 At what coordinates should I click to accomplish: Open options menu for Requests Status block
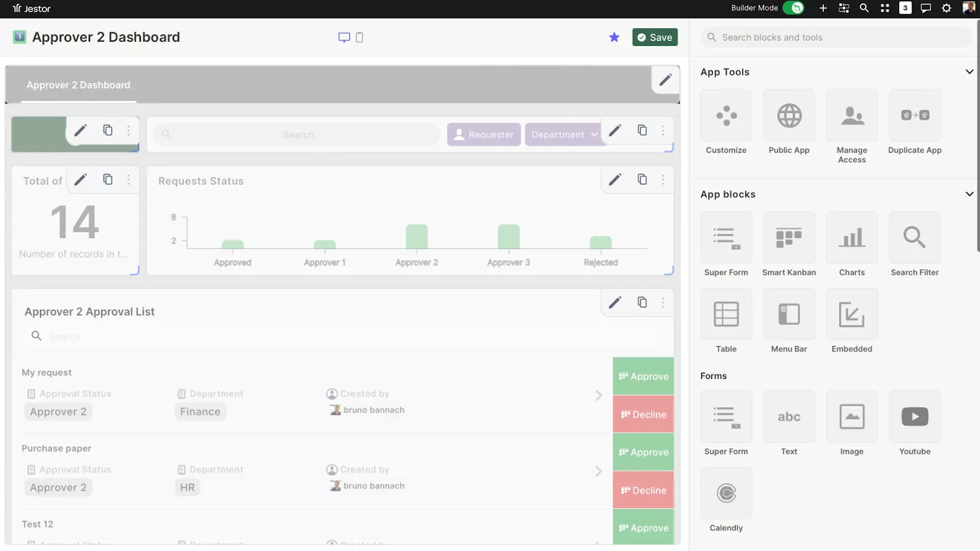point(663,179)
